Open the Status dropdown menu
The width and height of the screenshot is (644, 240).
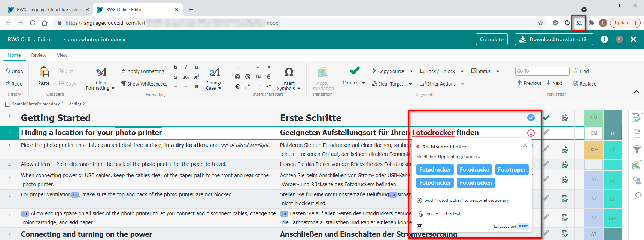[x=498, y=71]
